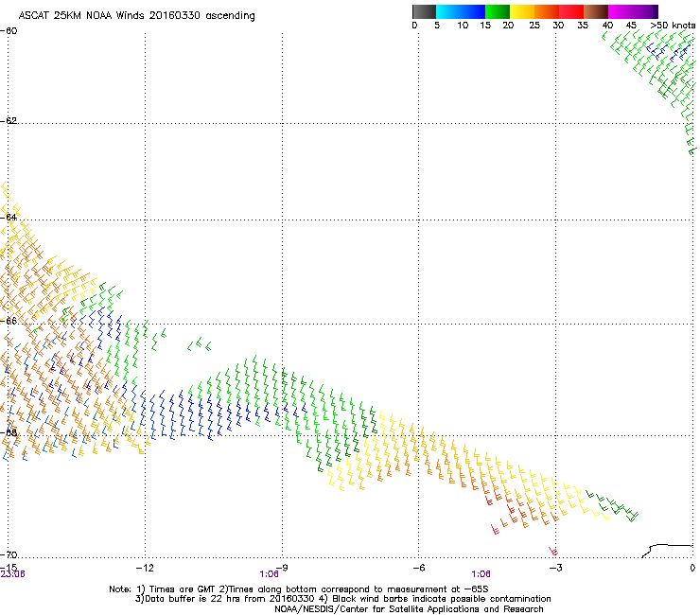Click the cyan-blue 5-15 knots color band
Viewport: 700px width, 615px height.
click(461, 11)
